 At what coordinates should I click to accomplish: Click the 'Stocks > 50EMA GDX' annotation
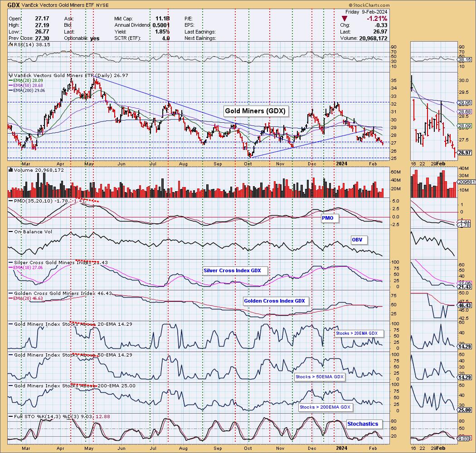[319, 376]
